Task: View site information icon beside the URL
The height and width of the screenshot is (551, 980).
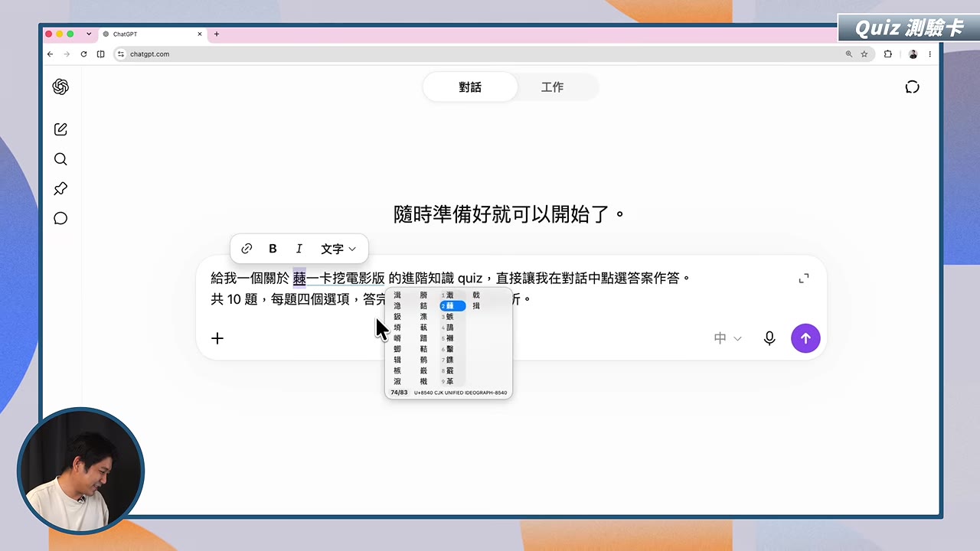Action: click(x=121, y=54)
